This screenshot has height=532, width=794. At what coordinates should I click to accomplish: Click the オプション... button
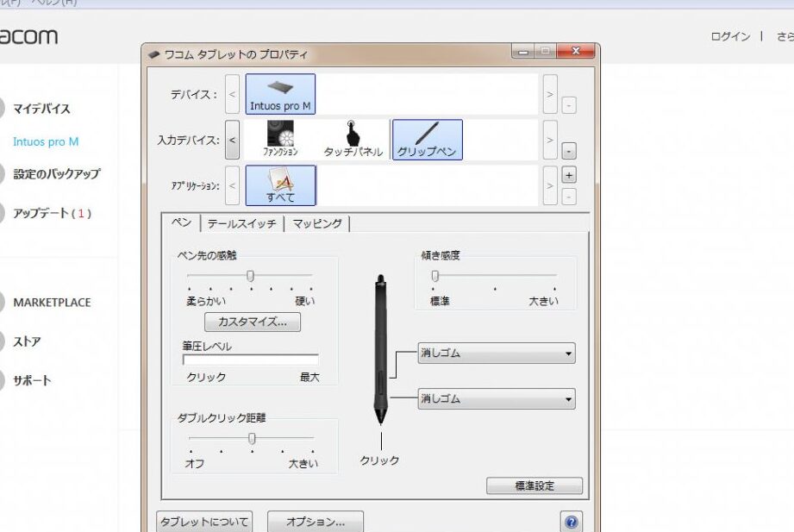[315, 522]
